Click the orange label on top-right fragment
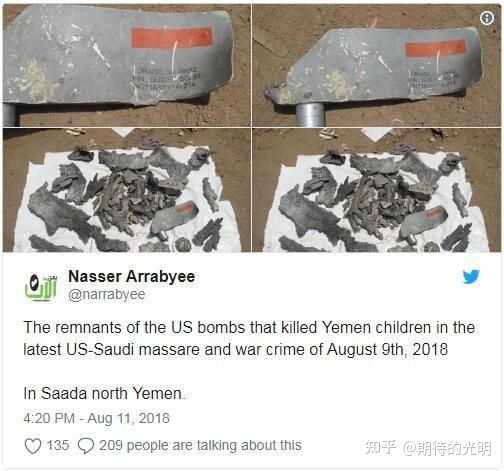This screenshot has width=504, height=471. [x=435, y=49]
